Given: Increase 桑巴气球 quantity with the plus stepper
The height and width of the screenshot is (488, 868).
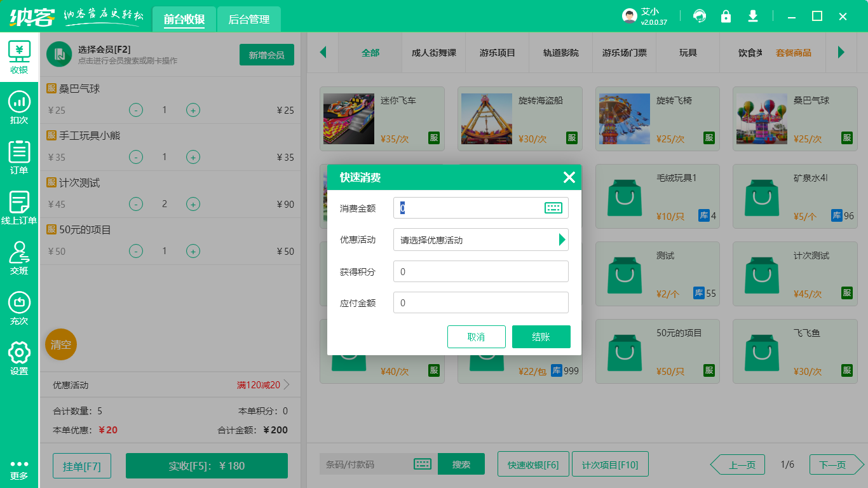Looking at the screenshot, I should coord(193,110).
